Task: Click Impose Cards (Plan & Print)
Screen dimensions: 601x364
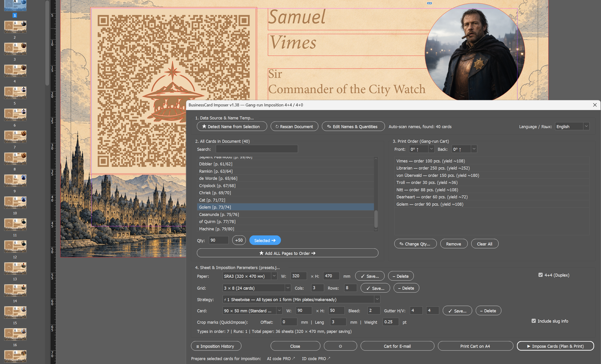Action: click(x=555, y=346)
